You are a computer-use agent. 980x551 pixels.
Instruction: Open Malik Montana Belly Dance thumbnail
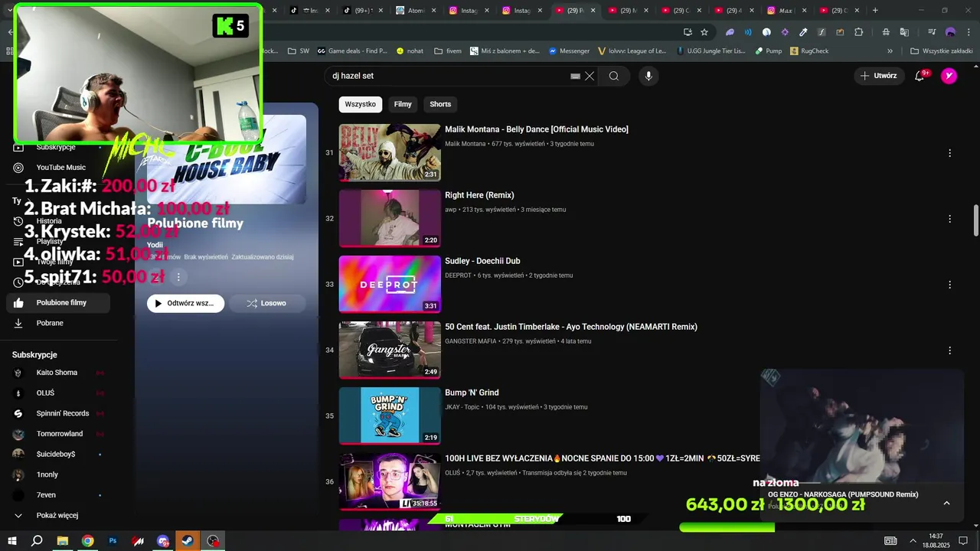click(x=390, y=152)
